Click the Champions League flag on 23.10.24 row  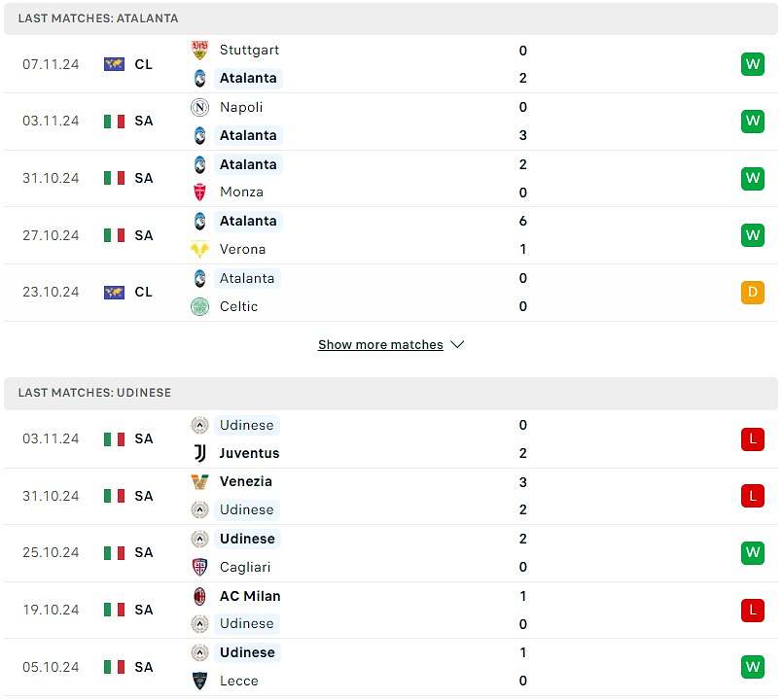(114, 292)
